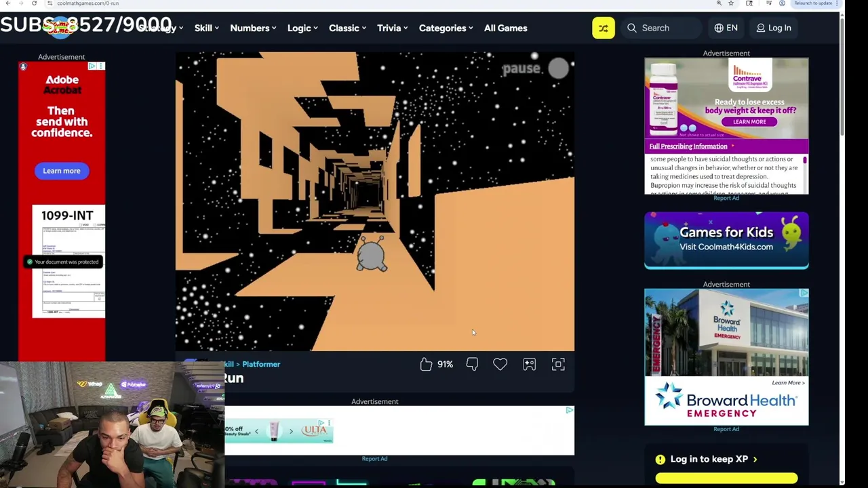Click the previous arrow on Ulta ad
Screen dimensions: 868x488
tap(256, 431)
